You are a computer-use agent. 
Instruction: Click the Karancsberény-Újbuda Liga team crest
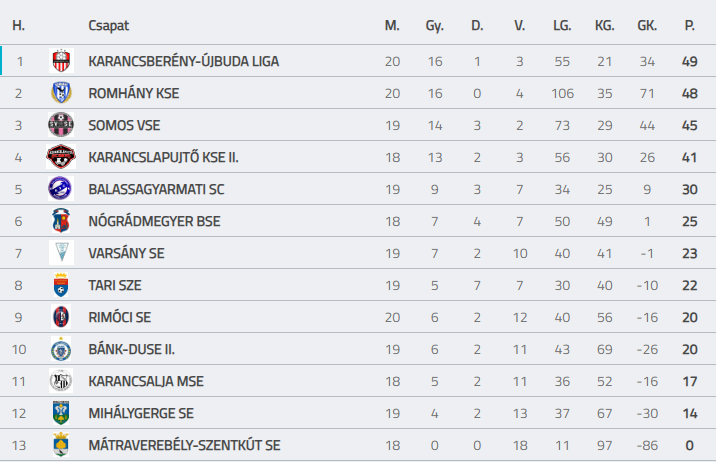point(61,61)
